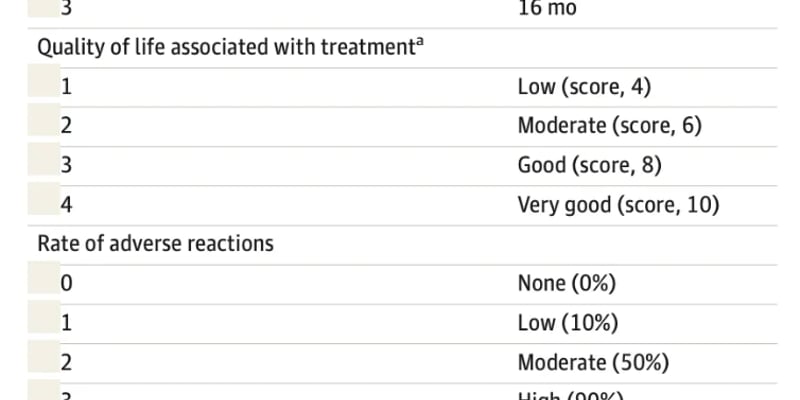Select level 3 beside '16 mo'
The width and height of the screenshot is (800, 400).
coord(66,8)
